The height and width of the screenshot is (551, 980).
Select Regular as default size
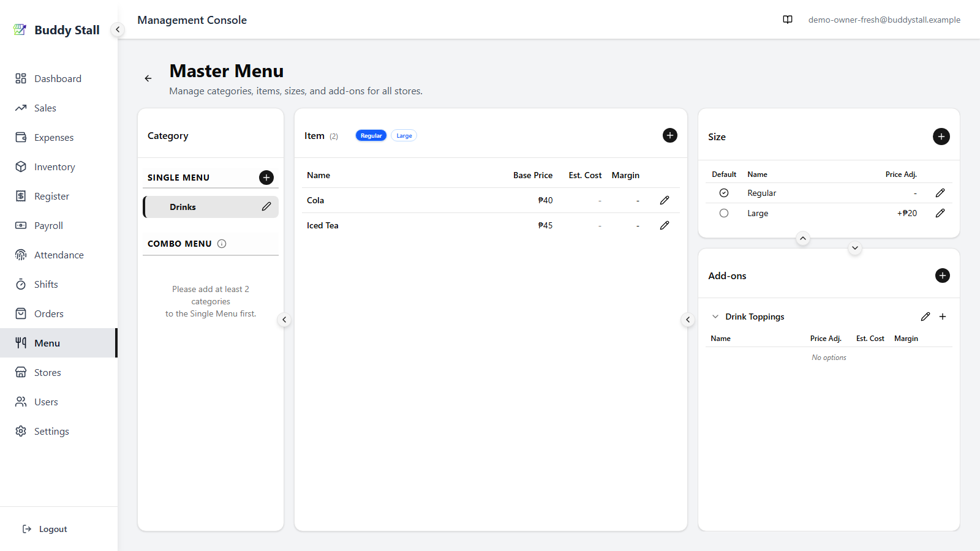point(724,193)
